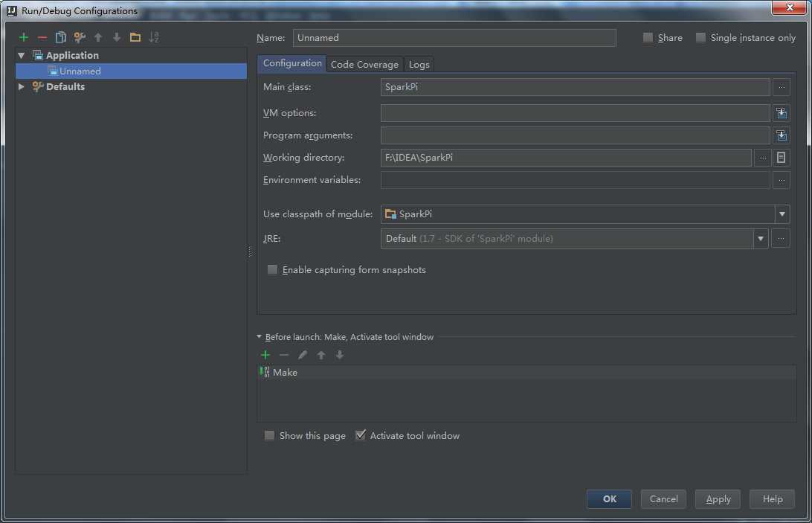Browse for the Main class
The width and height of the screenshot is (812, 523).
[x=782, y=87]
